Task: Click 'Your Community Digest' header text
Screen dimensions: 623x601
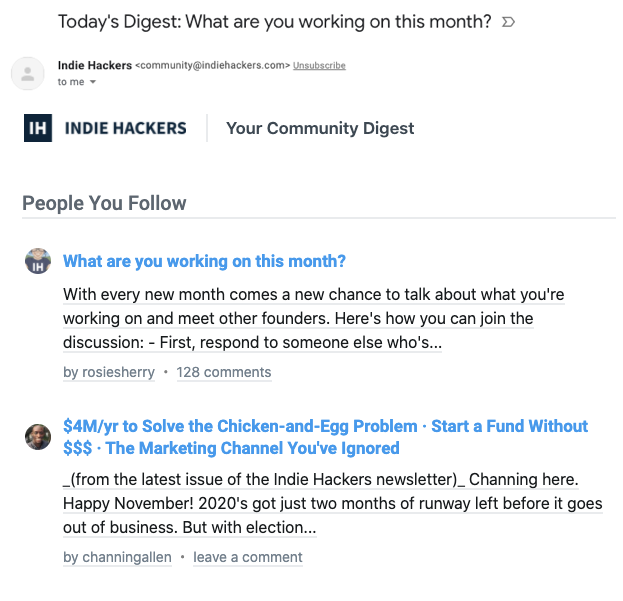Action: coord(320,128)
